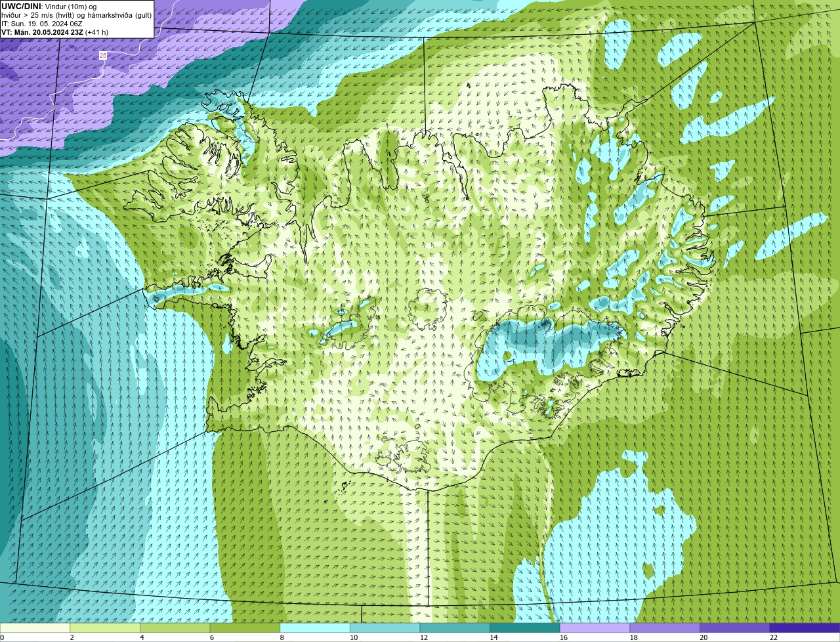Click the 8–10 m/s light cyan legend swatch
The width and height of the screenshot is (840, 642).
pyautogui.click(x=315, y=628)
